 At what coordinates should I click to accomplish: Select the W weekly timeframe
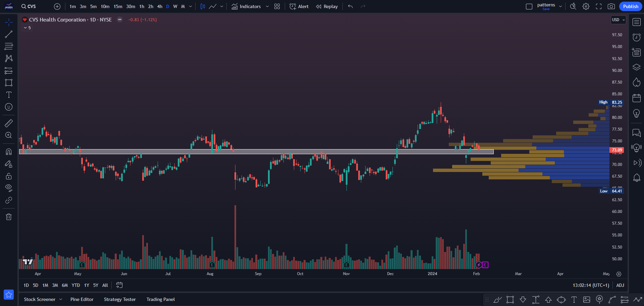[x=175, y=6]
